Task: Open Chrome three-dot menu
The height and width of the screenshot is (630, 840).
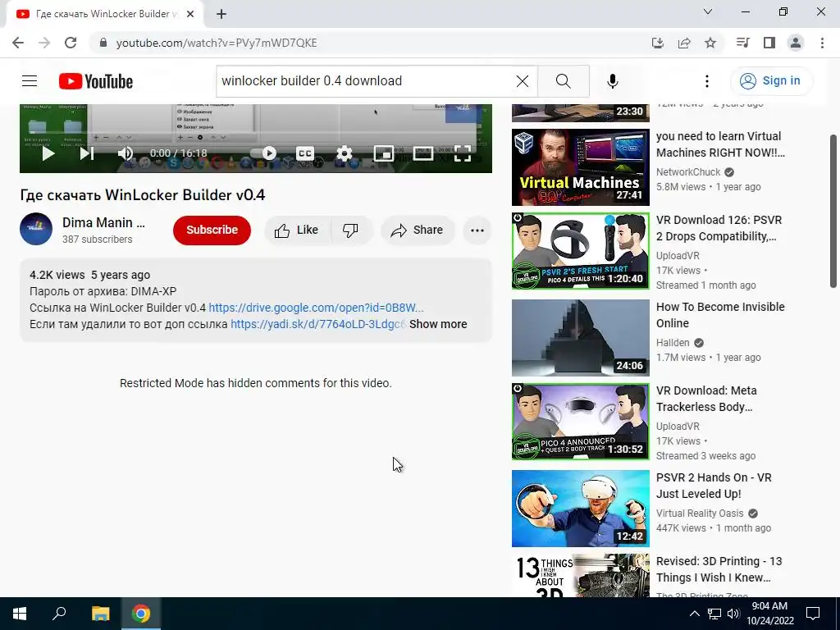Action: tap(822, 43)
